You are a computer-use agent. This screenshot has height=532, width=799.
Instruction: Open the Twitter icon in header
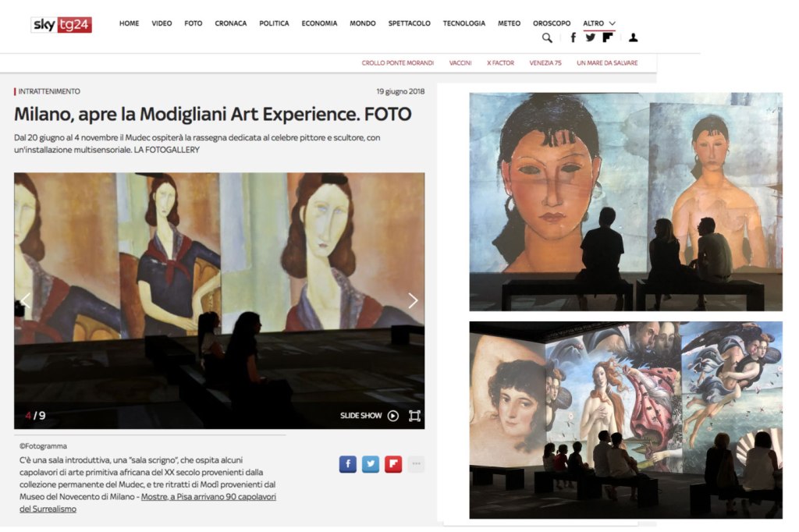tap(591, 37)
